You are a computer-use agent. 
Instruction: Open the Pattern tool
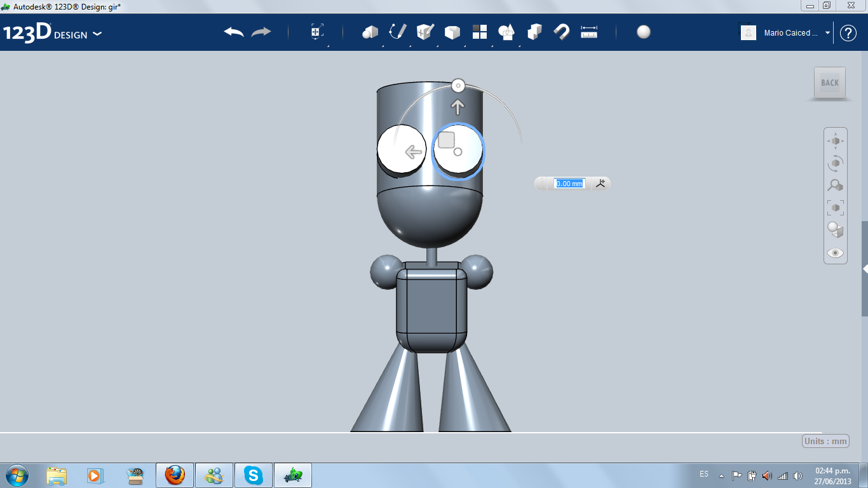(479, 32)
